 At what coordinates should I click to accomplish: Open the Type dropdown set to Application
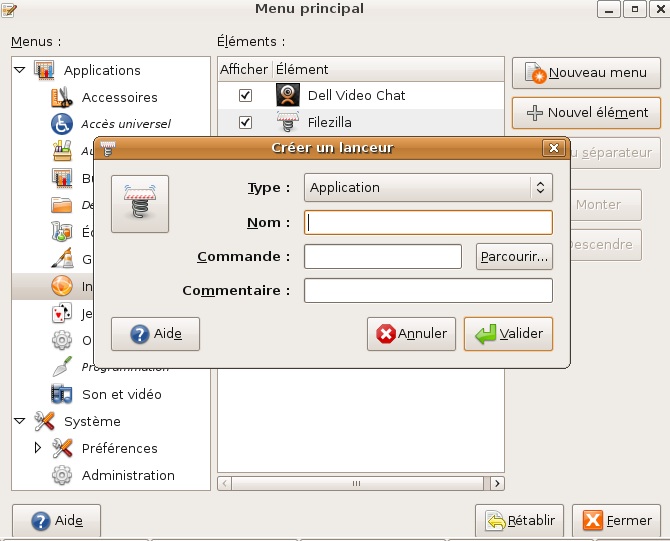428,187
